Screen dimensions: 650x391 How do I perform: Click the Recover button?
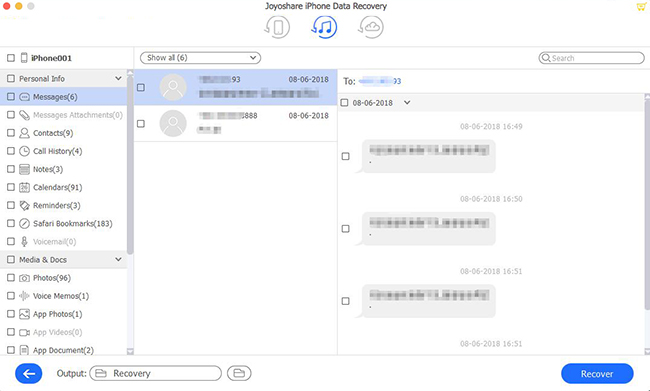(597, 374)
